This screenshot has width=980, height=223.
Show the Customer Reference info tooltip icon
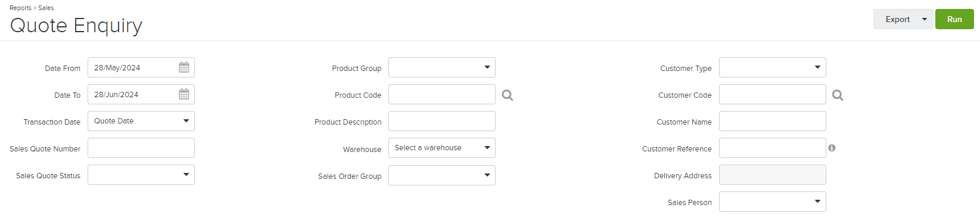point(832,148)
